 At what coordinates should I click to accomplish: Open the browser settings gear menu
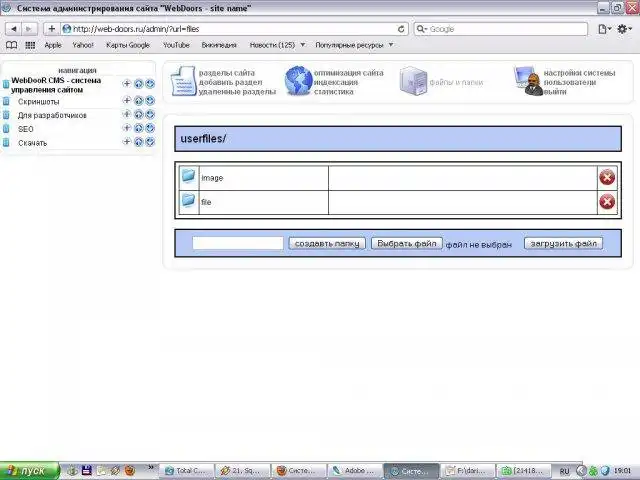pos(624,29)
